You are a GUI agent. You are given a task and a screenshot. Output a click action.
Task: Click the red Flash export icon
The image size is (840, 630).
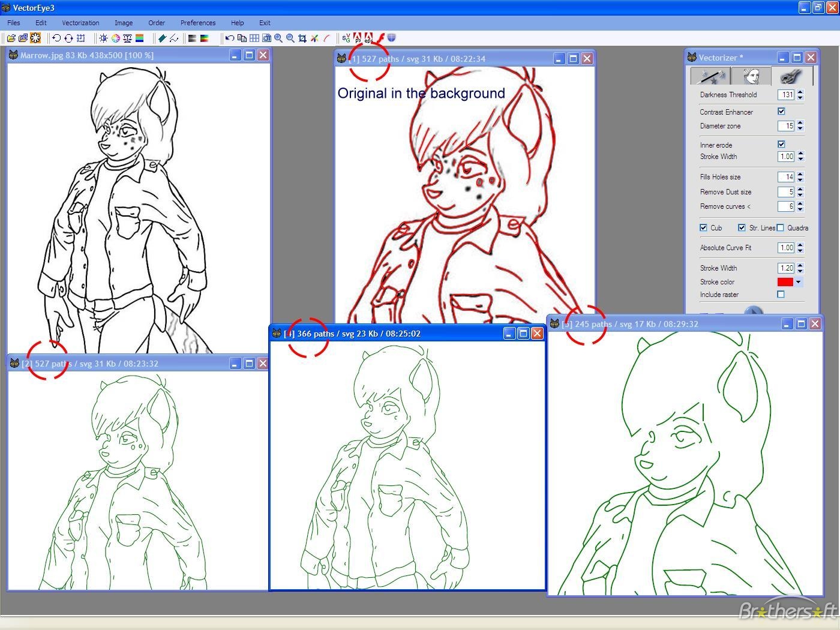tap(380, 38)
